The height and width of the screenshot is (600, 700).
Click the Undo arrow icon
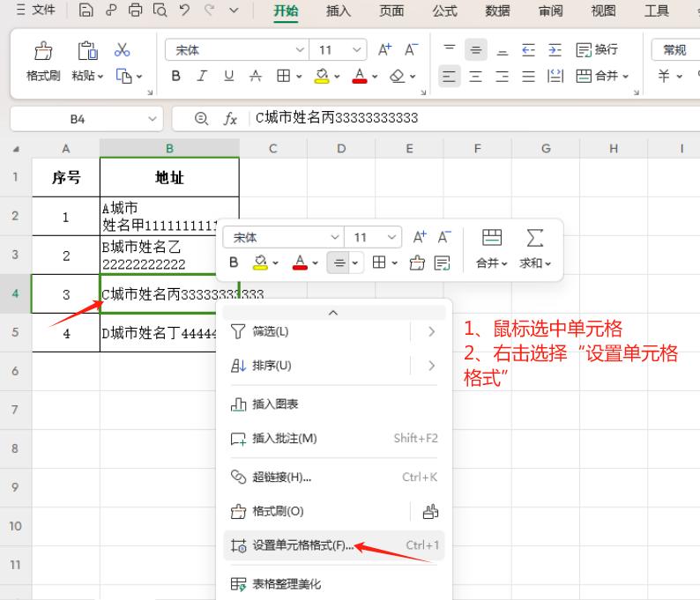click(184, 10)
